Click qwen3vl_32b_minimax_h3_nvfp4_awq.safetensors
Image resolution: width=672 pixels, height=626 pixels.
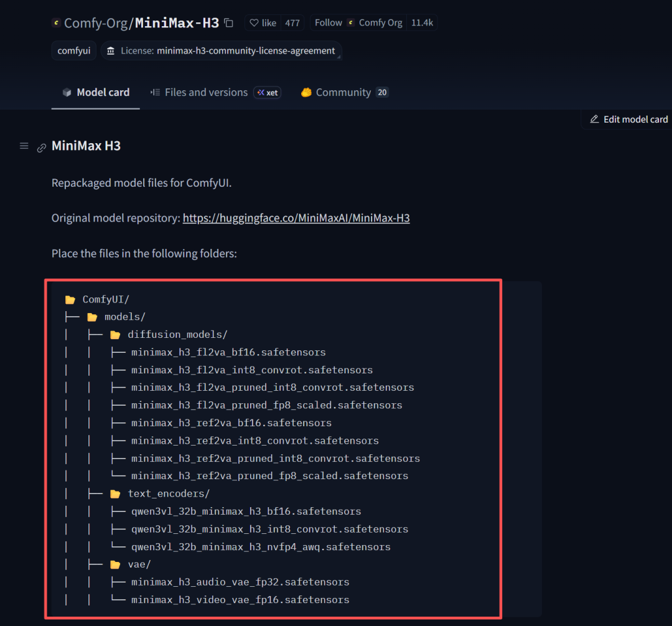(261, 547)
